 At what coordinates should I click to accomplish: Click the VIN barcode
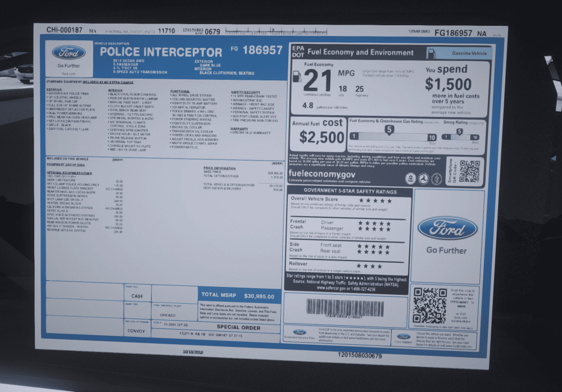coord(345,307)
